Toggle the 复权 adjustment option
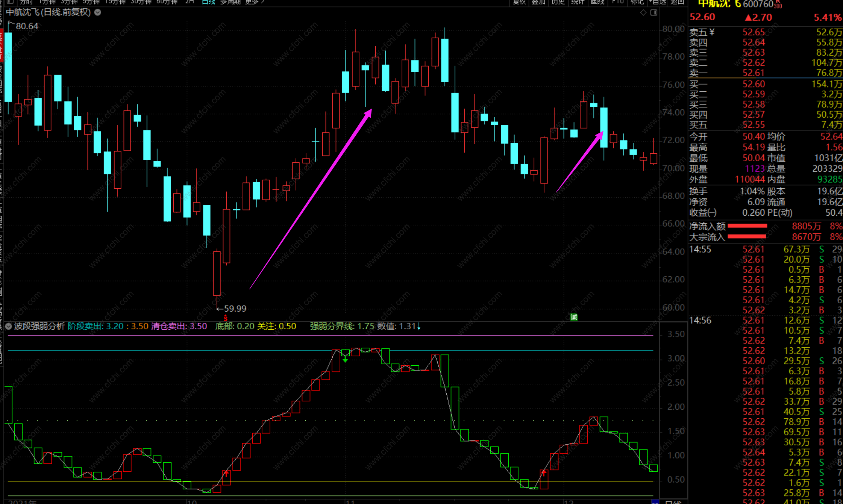843x504 pixels. pyautogui.click(x=519, y=2)
